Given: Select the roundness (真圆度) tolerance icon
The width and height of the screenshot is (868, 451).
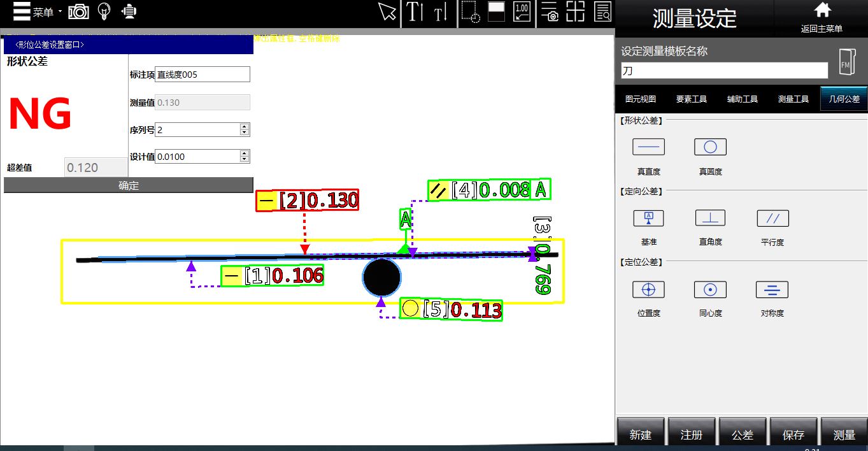Looking at the screenshot, I should pyautogui.click(x=710, y=147).
